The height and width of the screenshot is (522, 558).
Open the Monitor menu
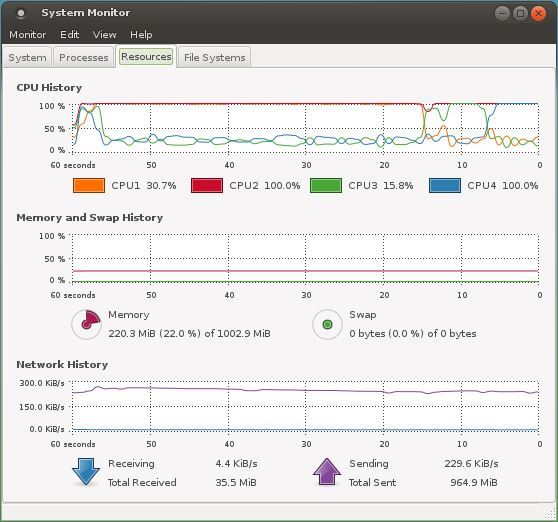point(28,35)
